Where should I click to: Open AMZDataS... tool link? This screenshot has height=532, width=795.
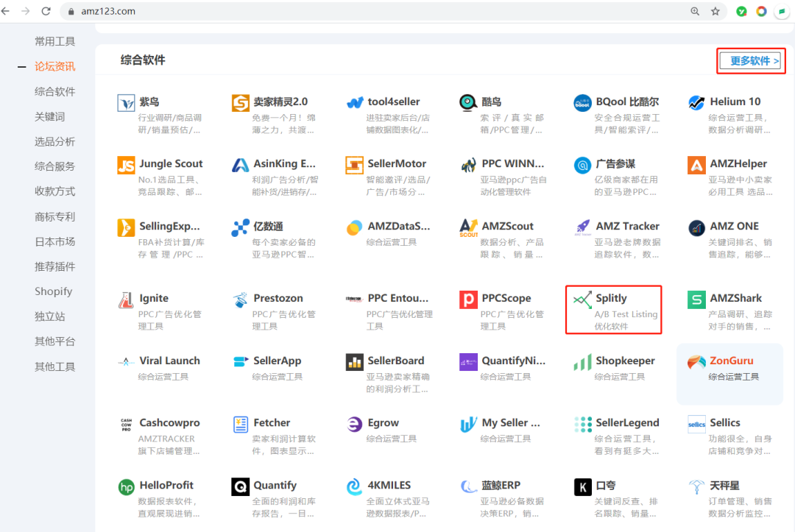coord(398,227)
